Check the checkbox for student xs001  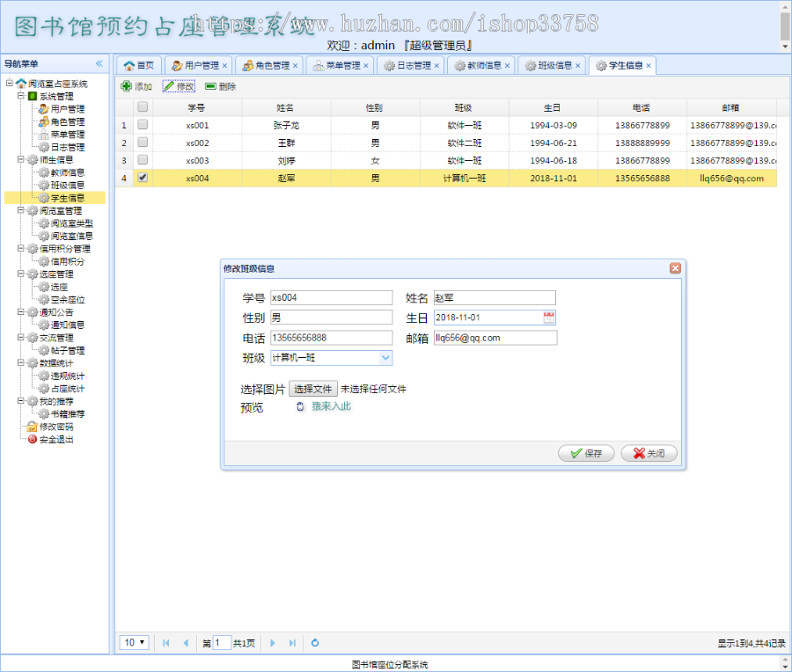141,125
